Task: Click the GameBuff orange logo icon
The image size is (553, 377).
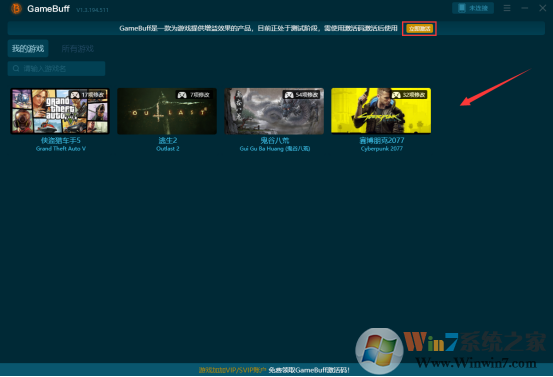Action: pyautogui.click(x=16, y=8)
